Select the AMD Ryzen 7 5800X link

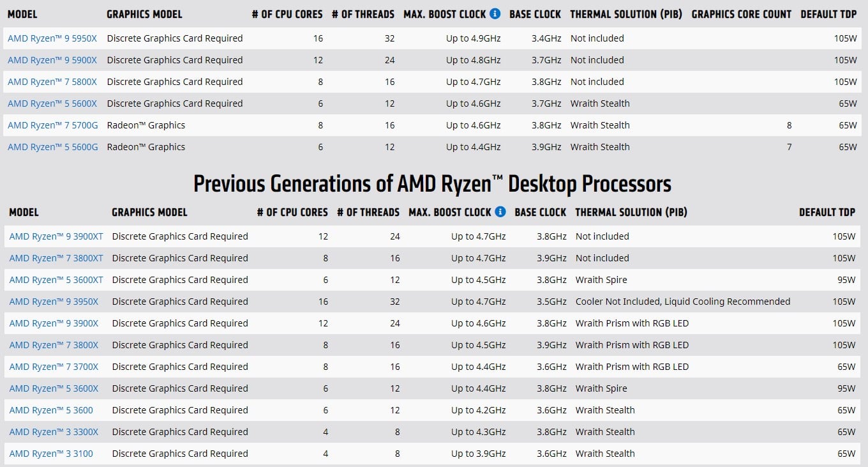(52, 82)
